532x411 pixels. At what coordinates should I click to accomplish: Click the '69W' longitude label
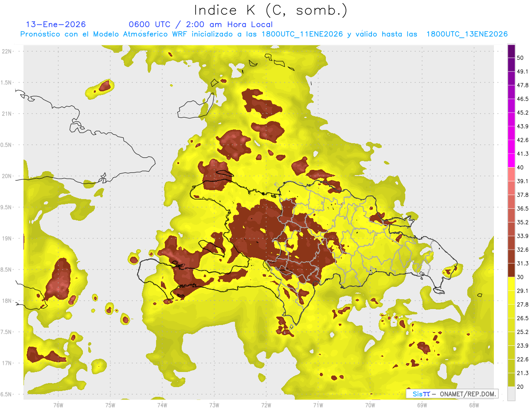point(422,405)
